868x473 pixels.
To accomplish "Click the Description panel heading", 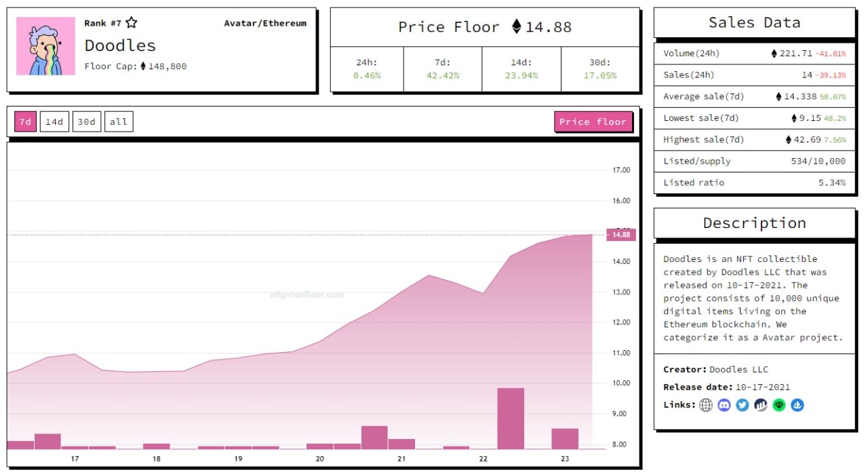I will click(x=754, y=223).
